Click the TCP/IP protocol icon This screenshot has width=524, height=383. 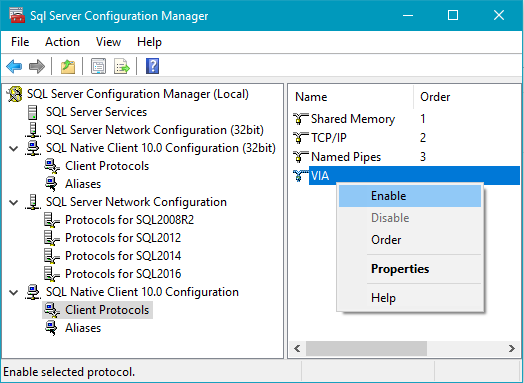tap(300, 138)
